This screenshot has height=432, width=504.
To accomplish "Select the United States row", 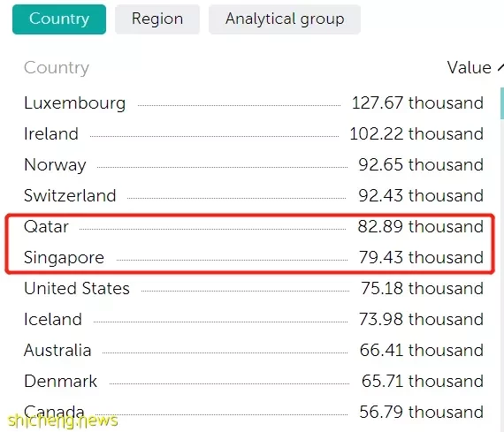I will click(254, 288).
